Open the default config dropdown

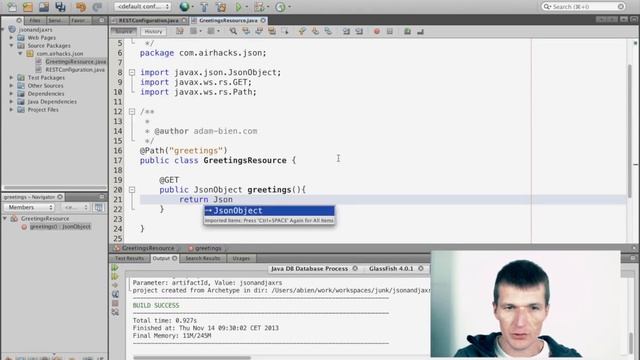pyautogui.click(x=142, y=7)
